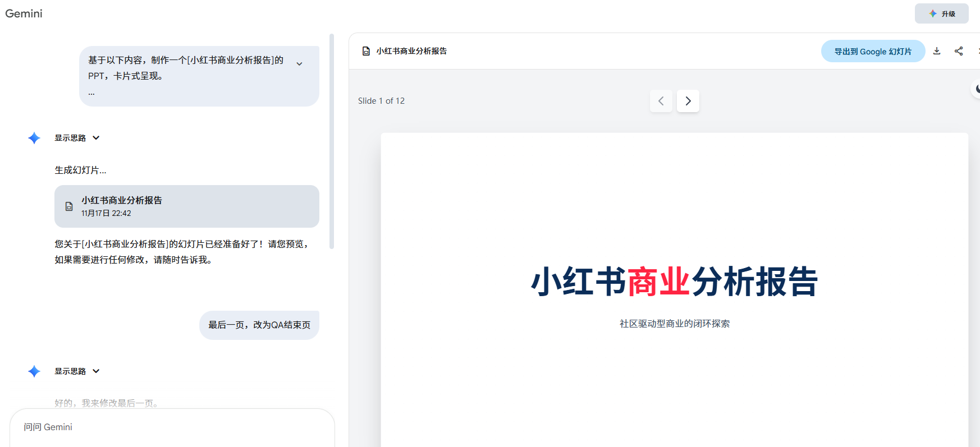The height and width of the screenshot is (447, 980).
Task: Click the download icon
Action: pos(937,51)
